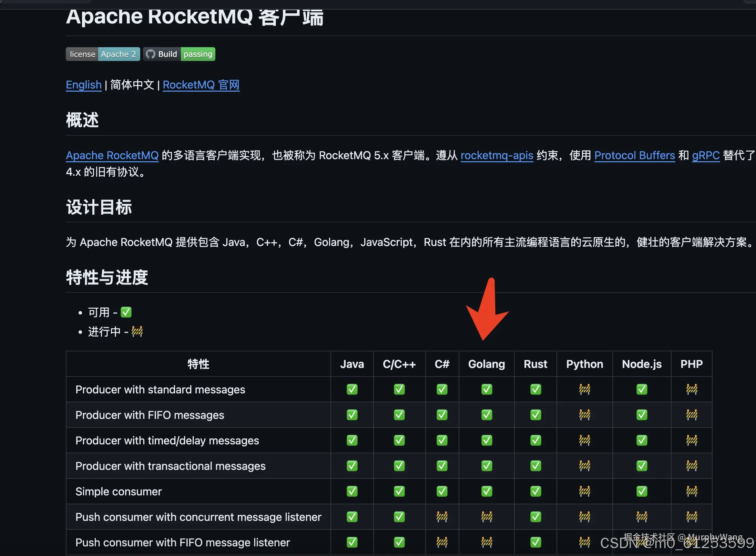Open the English language link

84,85
